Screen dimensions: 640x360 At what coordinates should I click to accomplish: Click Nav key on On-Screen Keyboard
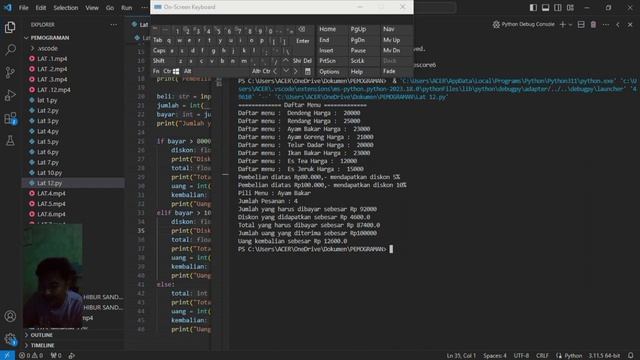click(389, 29)
